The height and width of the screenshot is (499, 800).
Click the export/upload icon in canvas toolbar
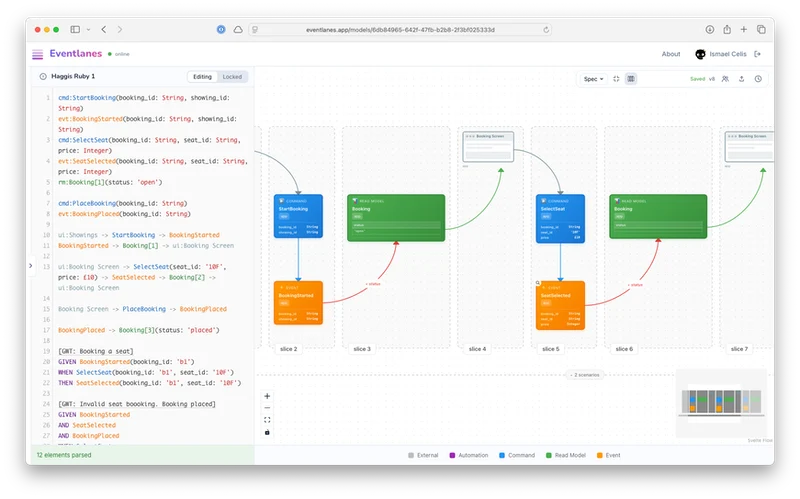(741, 79)
